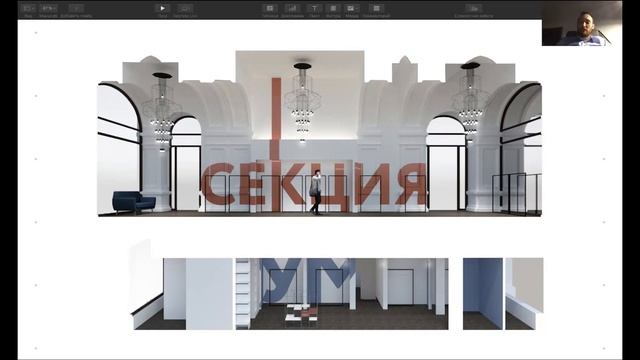Select the upper hall rendering with СЕКЦИЯ lettering
640x360 pixels.
320,133
